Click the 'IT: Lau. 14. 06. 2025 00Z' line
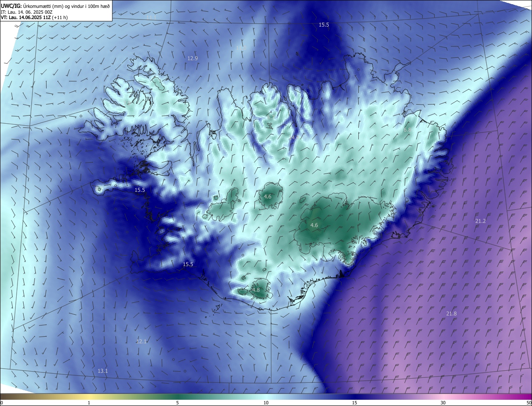Screen dimensions: 532x406 pos(27,12)
